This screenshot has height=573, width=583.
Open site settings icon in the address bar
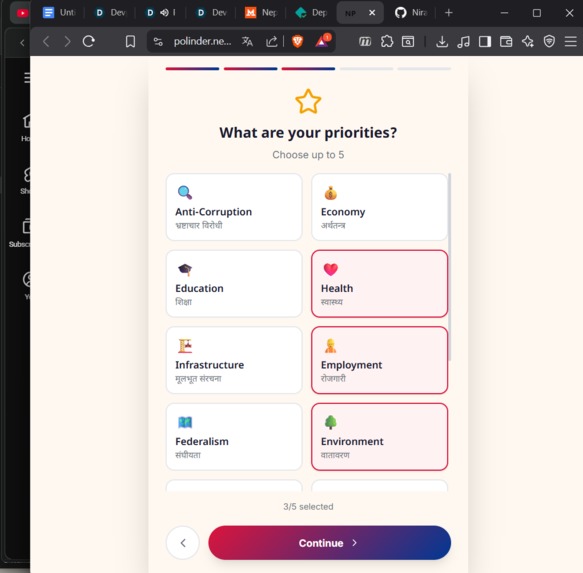point(158,42)
